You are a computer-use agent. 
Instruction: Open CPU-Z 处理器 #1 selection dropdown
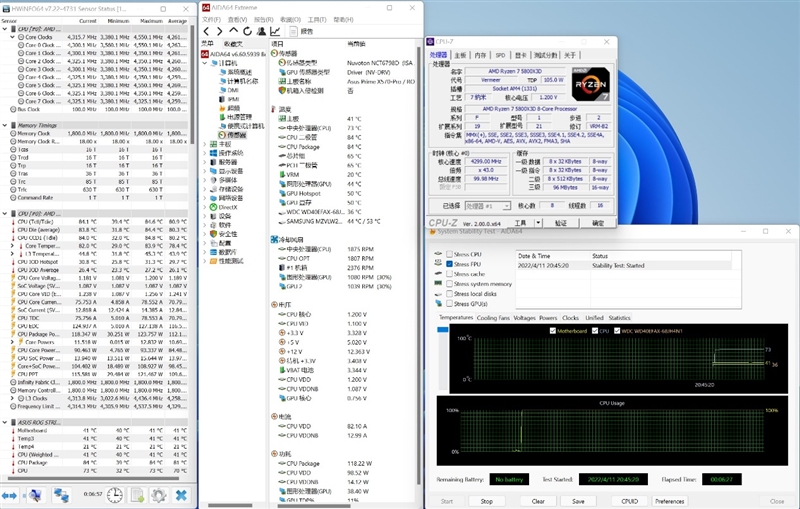tap(506, 206)
